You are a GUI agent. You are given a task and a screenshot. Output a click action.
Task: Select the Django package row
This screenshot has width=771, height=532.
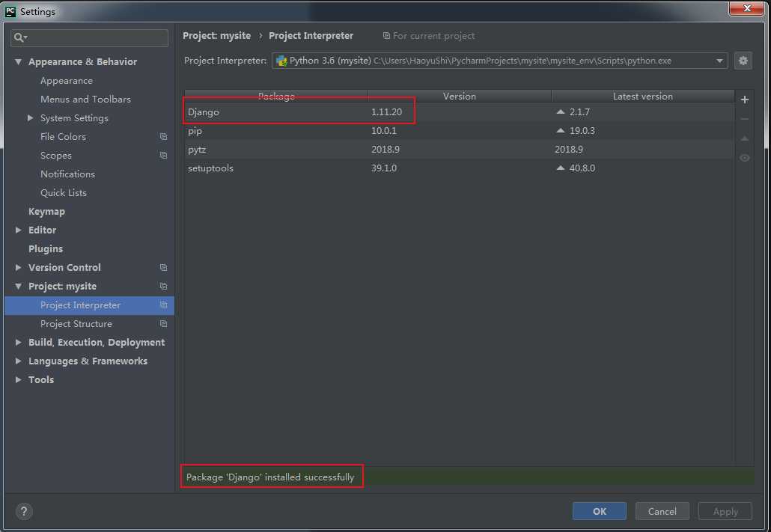coord(460,111)
